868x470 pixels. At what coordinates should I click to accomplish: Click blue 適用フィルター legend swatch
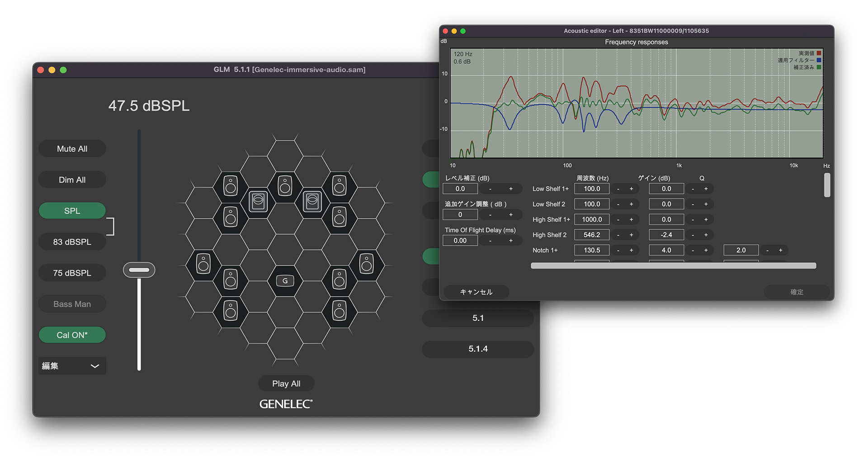[819, 60]
